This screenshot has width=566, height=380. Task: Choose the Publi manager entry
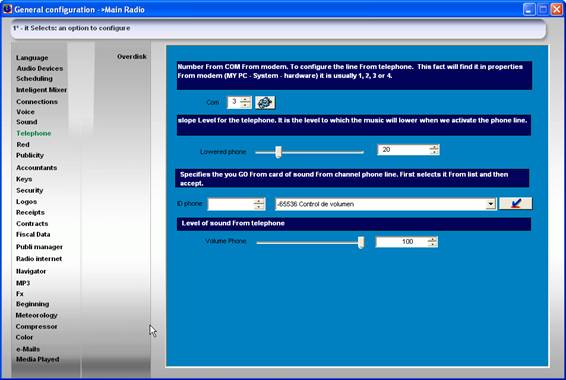(39, 247)
